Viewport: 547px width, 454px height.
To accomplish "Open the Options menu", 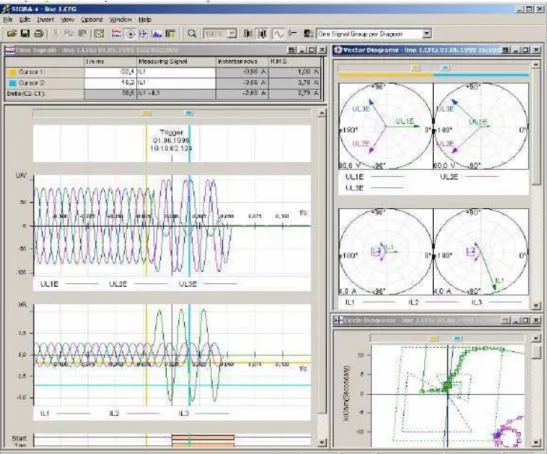I will (x=92, y=20).
